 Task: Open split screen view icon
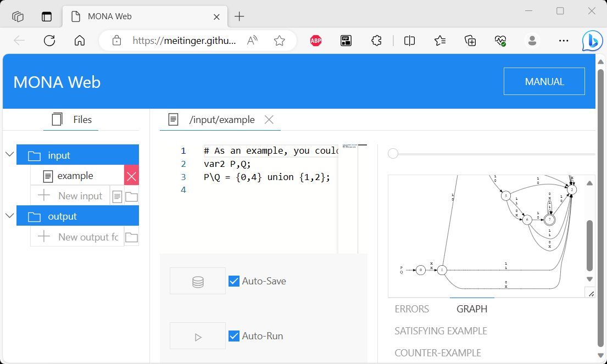click(x=410, y=40)
